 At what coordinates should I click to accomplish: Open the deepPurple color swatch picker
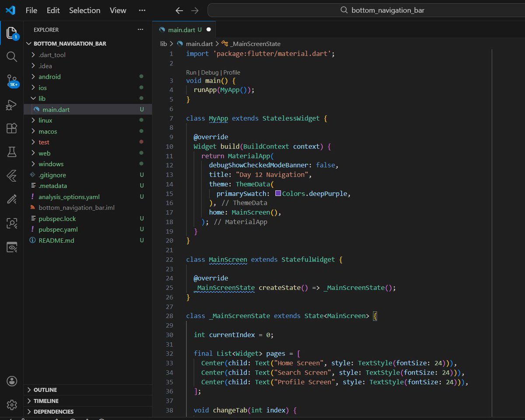point(278,193)
